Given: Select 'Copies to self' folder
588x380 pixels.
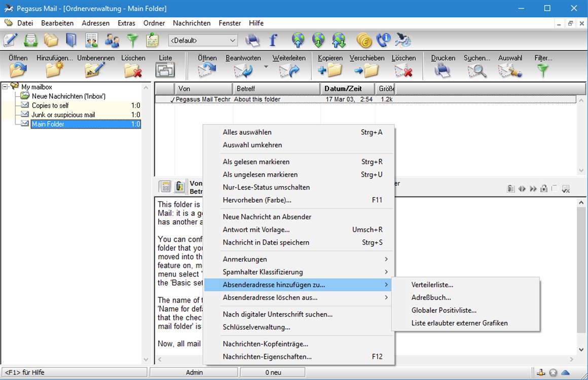Looking at the screenshot, I should pos(50,105).
